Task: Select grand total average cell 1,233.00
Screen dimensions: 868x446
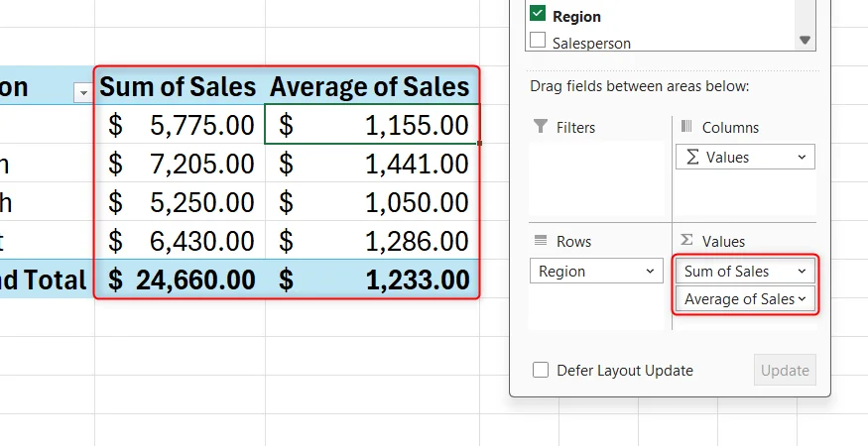Action: tap(371, 279)
